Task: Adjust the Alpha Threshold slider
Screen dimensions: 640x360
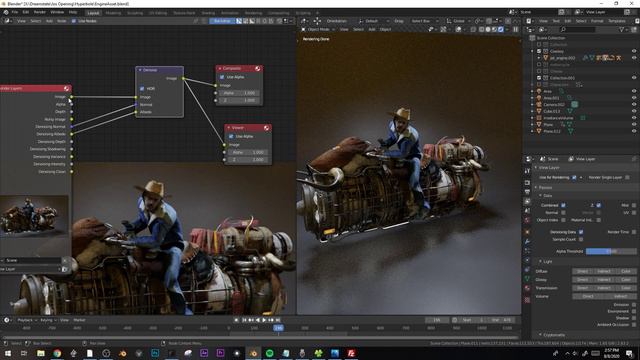Action: [611, 251]
